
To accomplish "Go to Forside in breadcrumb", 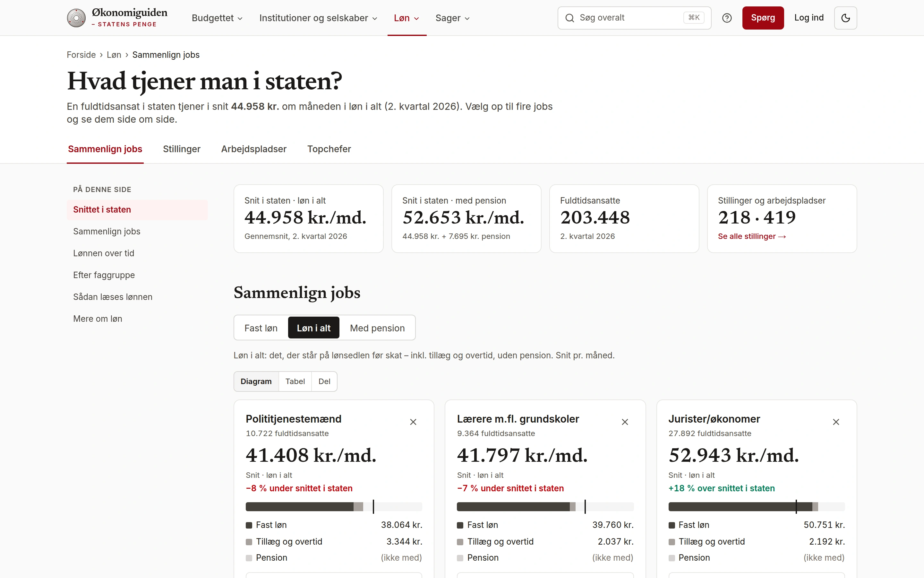I will click(x=81, y=55).
